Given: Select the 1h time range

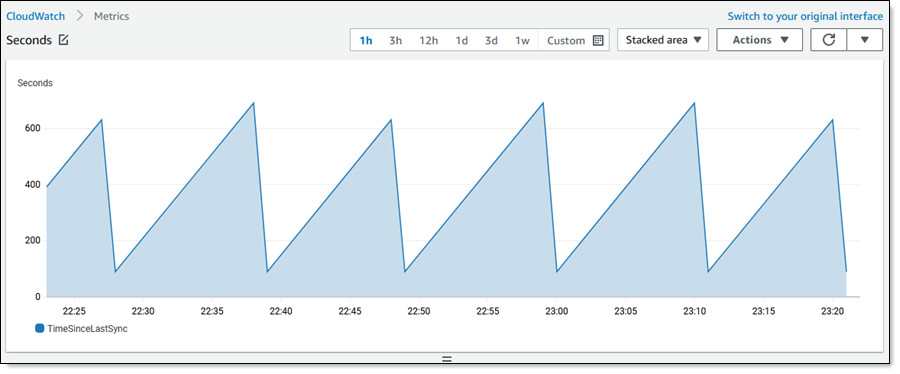Looking at the screenshot, I should [x=366, y=41].
